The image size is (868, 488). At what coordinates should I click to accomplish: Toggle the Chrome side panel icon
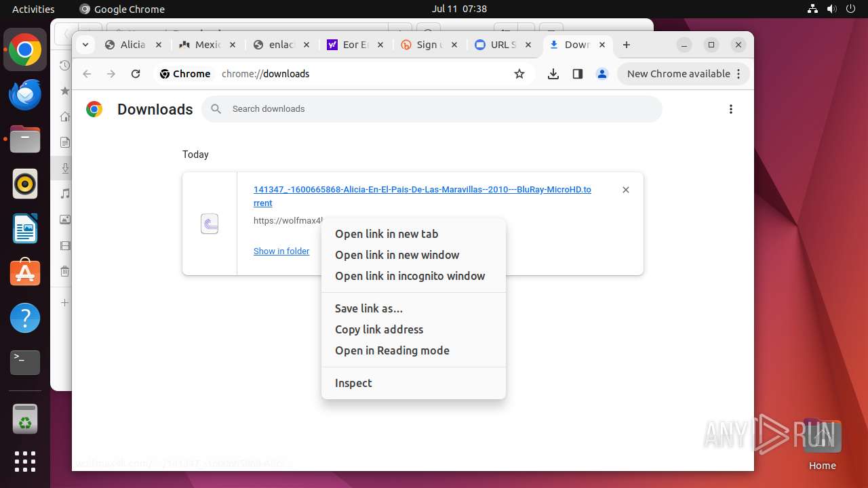(x=578, y=74)
